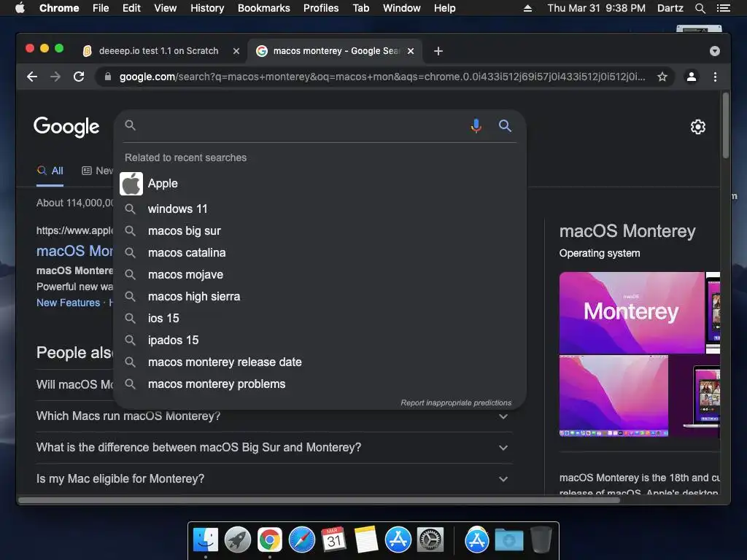The image size is (747, 560).
Task: Open the New Features sitelink
Action: tap(68, 303)
